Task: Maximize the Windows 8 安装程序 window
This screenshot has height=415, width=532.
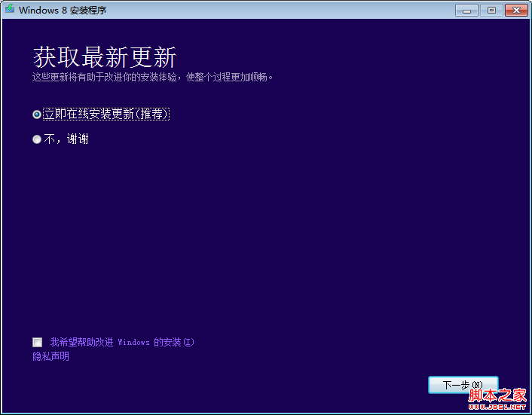Action: pos(491,11)
